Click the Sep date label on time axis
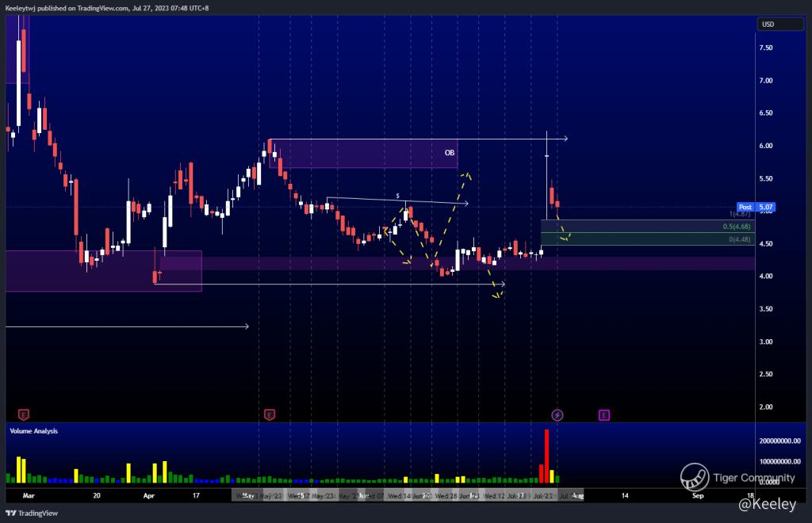Viewport: 812px width, 523px height. point(698,495)
